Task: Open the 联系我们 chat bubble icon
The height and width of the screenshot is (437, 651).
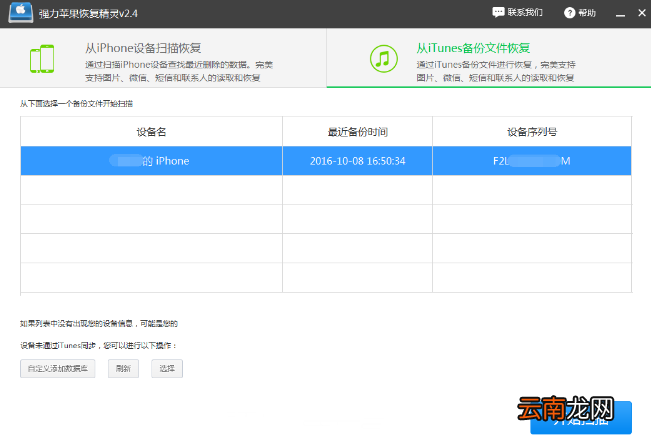Action: pyautogui.click(x=498, y=12)
